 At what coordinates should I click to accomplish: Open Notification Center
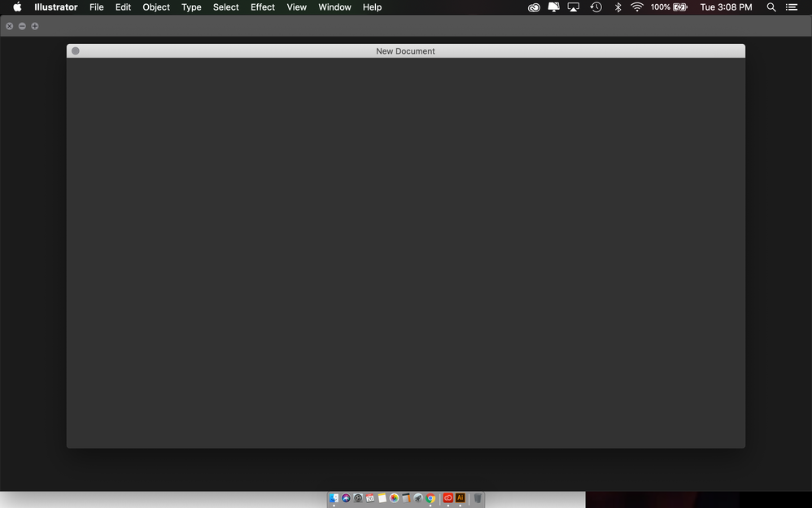792,7
